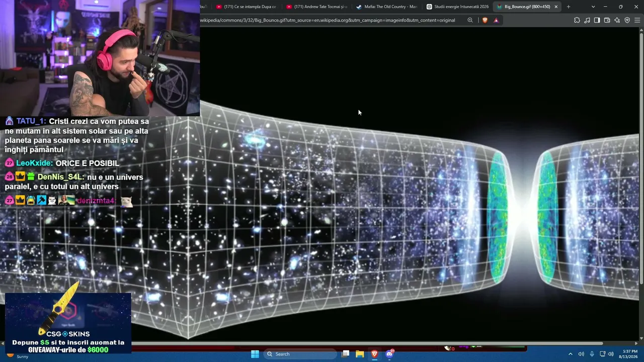
Task: Switch to the Ce se intampla Dupa tab
Action: pyautogui.click(x=246, y=7)
